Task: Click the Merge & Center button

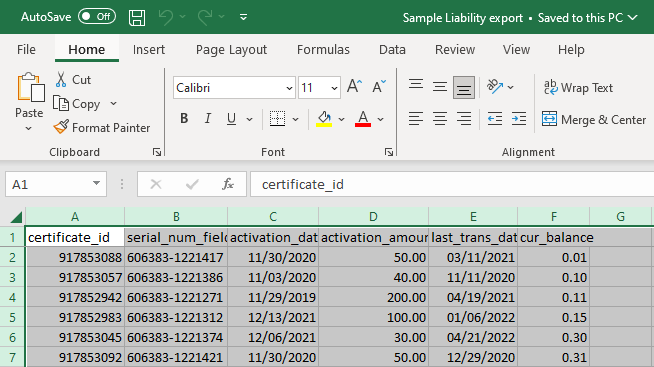Action: (x=594, y=120)
